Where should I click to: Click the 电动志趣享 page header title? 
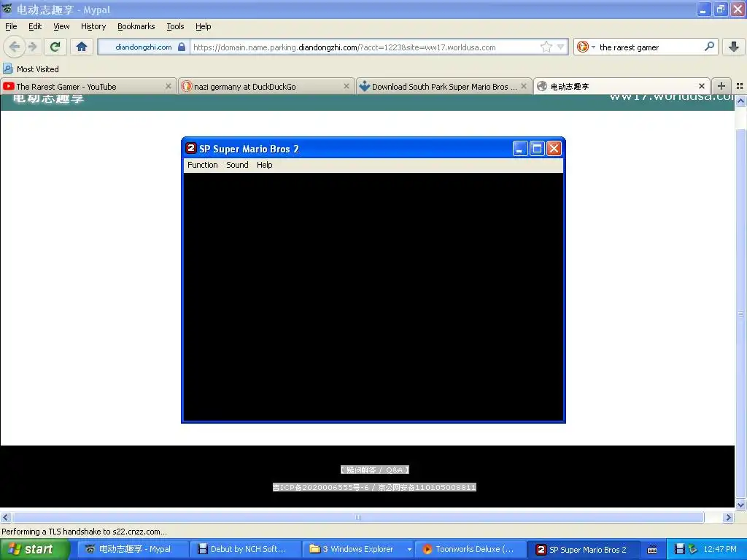click(x=49, y=98)
